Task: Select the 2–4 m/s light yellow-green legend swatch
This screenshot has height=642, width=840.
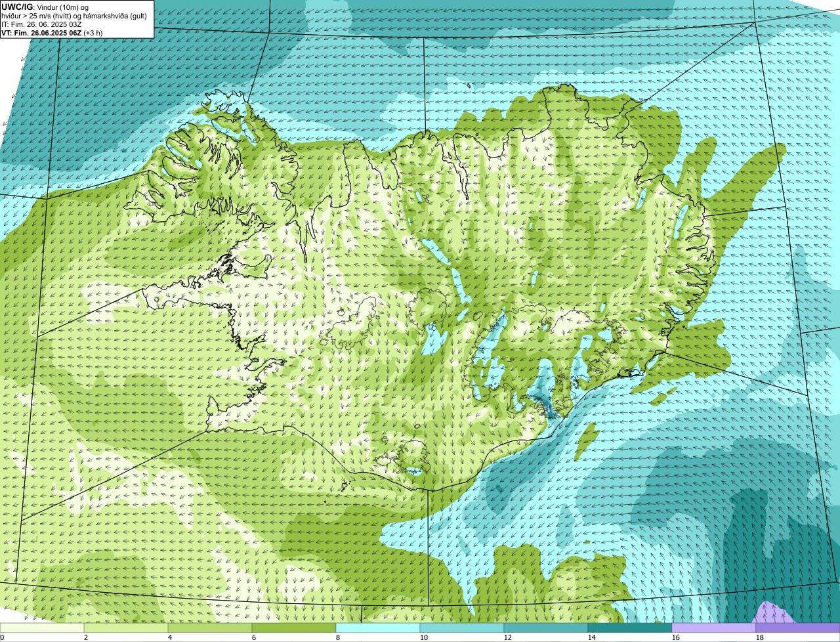Action: (126, 628)
